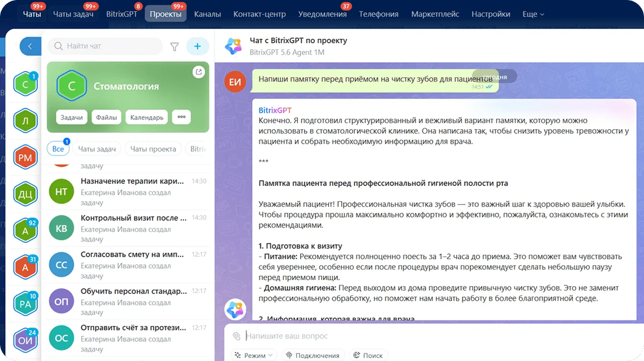
Task: Go to Каналы in the top menu
Action: tap(208, 14)
